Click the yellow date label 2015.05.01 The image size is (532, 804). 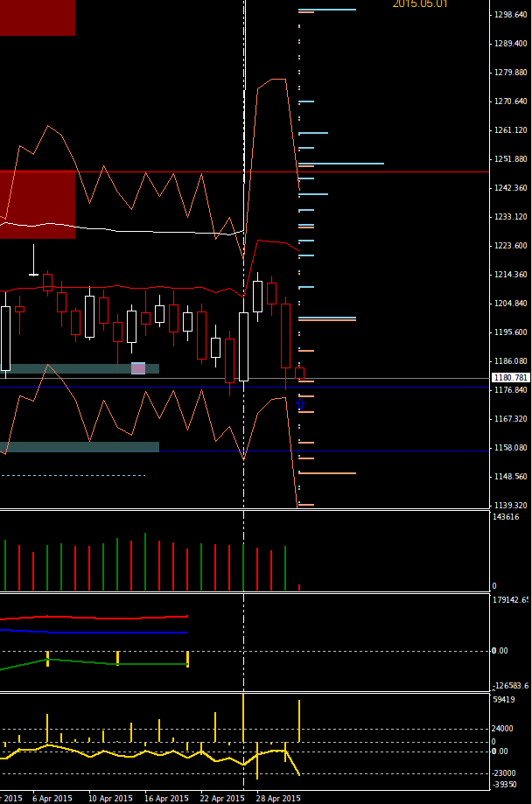click(420, 4)
